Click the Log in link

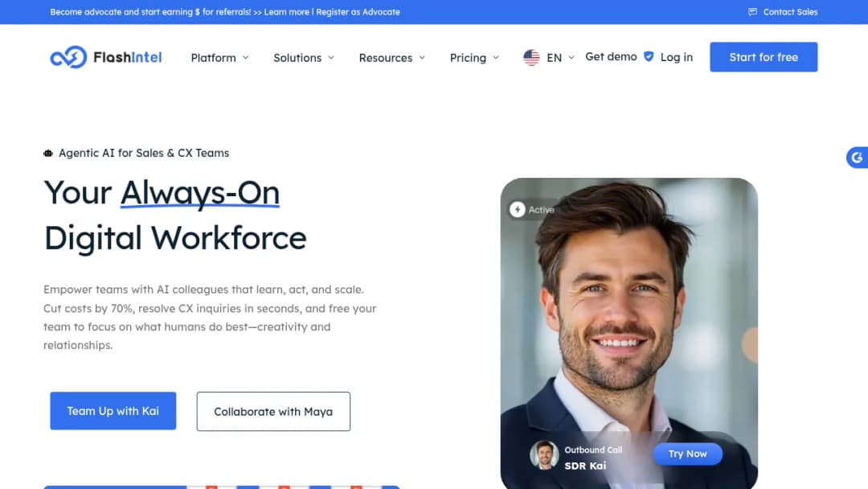click(x=677, y=57)
